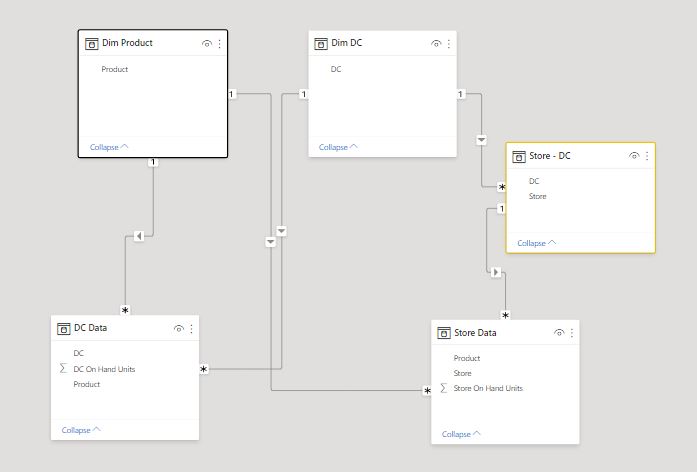Collapse the DC Data table
The image size is (697, 472).
pyautogui.click(x=81, y=430)
